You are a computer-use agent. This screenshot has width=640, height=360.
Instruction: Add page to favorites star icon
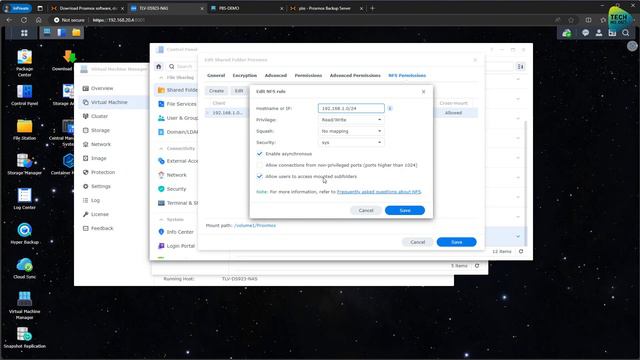[x=571, y=20]
